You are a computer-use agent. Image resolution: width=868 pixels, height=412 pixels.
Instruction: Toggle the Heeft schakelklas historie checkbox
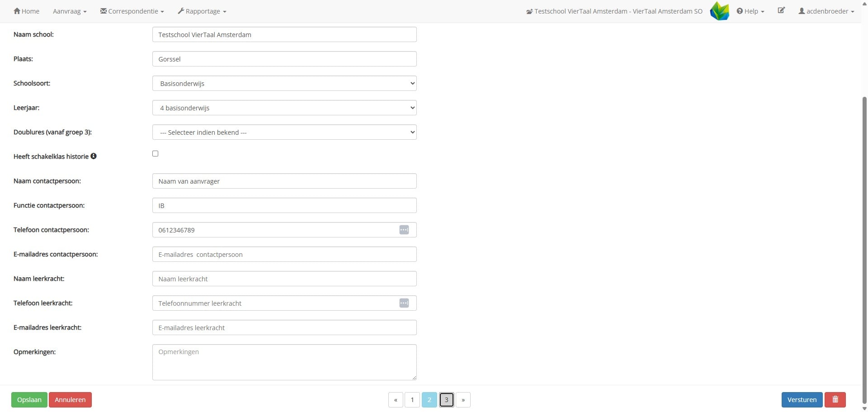coord(156,154)
